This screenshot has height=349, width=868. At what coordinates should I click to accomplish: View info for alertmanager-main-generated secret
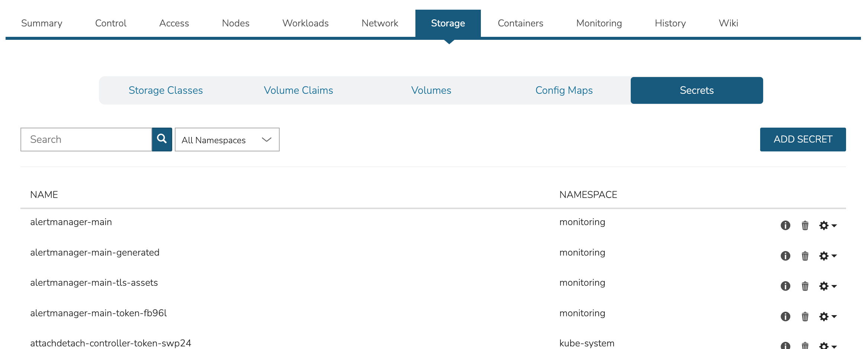785,256
